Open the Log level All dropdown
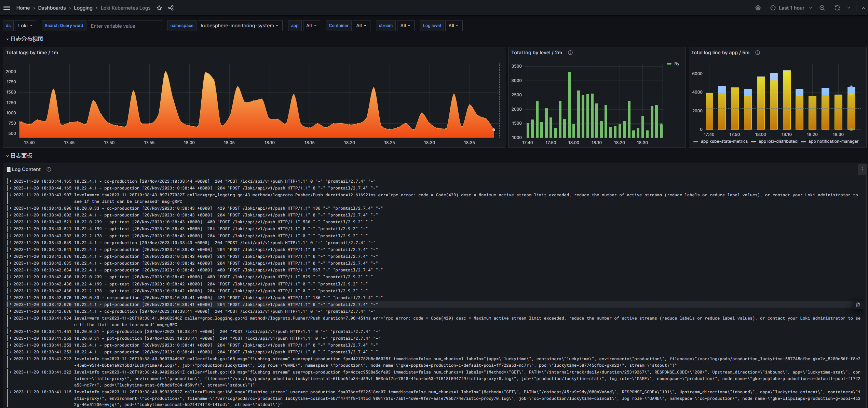The width and height of the screenshot is (868, 408). [453, 26]
